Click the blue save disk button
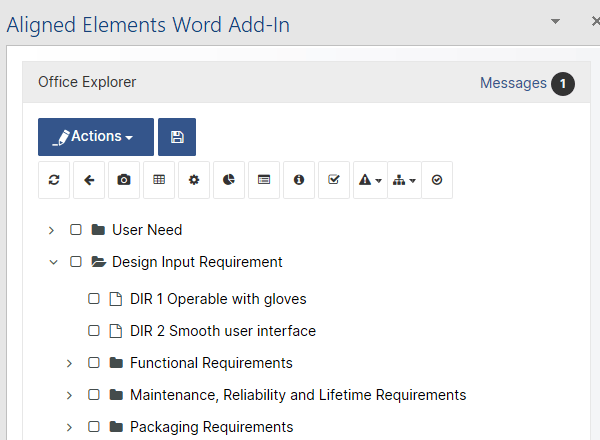 pyautogui.click(x=177, y=137)
